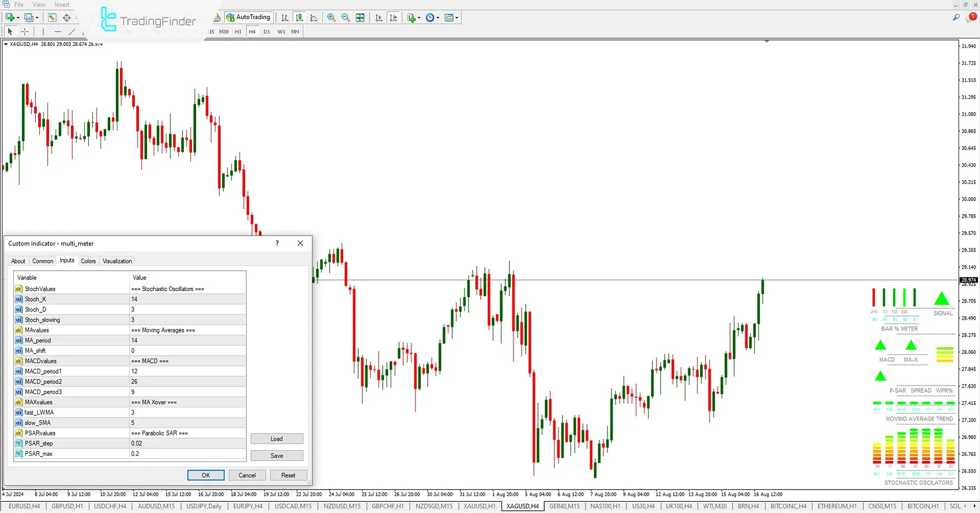Toggle the chart shift feature
Screen dimensions: 980x513
coord(394,17)
